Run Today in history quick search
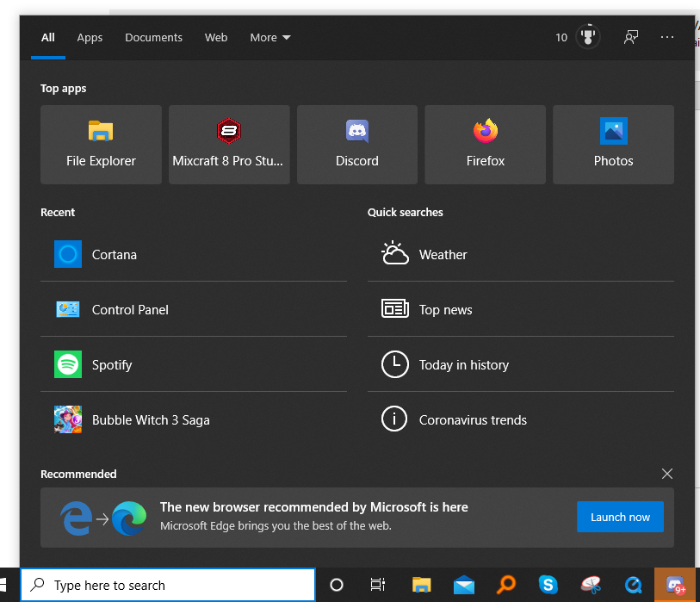700x602 pixels. point(521,364)
